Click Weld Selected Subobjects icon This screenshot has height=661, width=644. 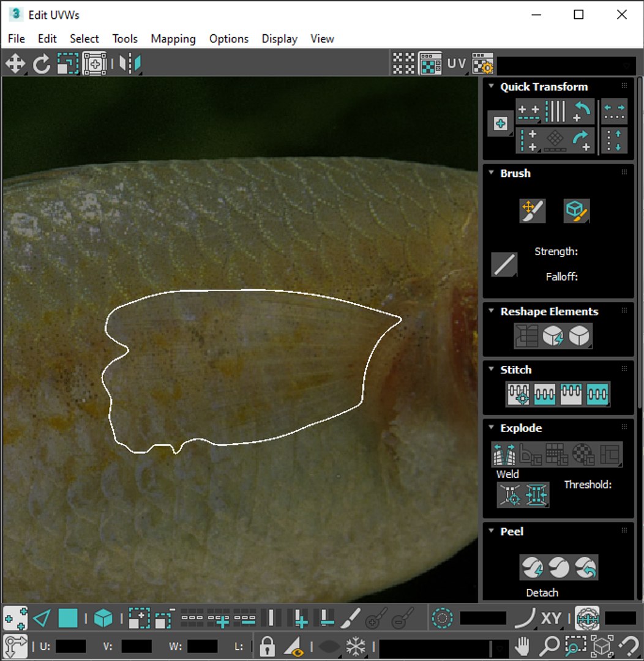[536, 495]
